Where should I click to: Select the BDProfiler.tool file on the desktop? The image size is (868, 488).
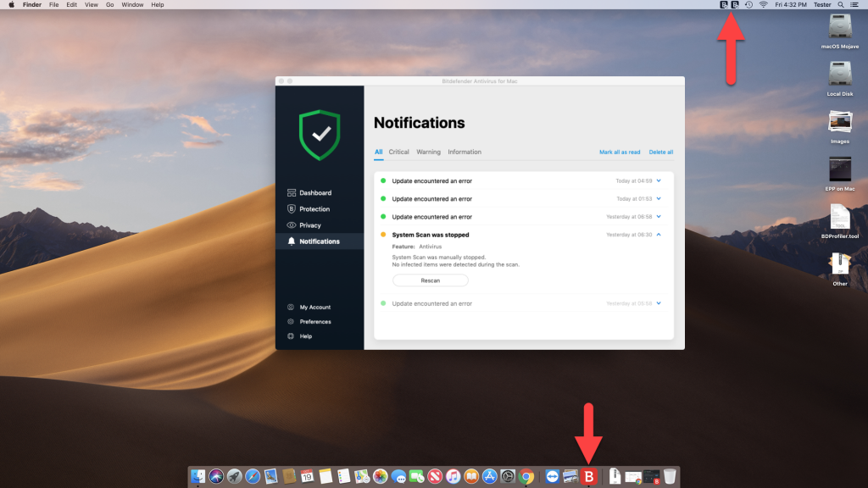click(840, 221)
